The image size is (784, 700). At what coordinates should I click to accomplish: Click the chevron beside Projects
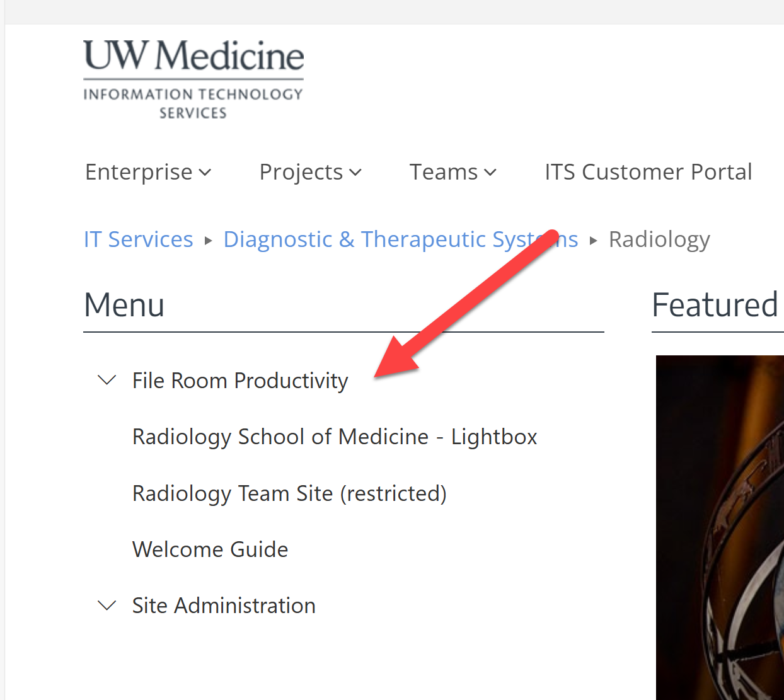coord(355,173)
